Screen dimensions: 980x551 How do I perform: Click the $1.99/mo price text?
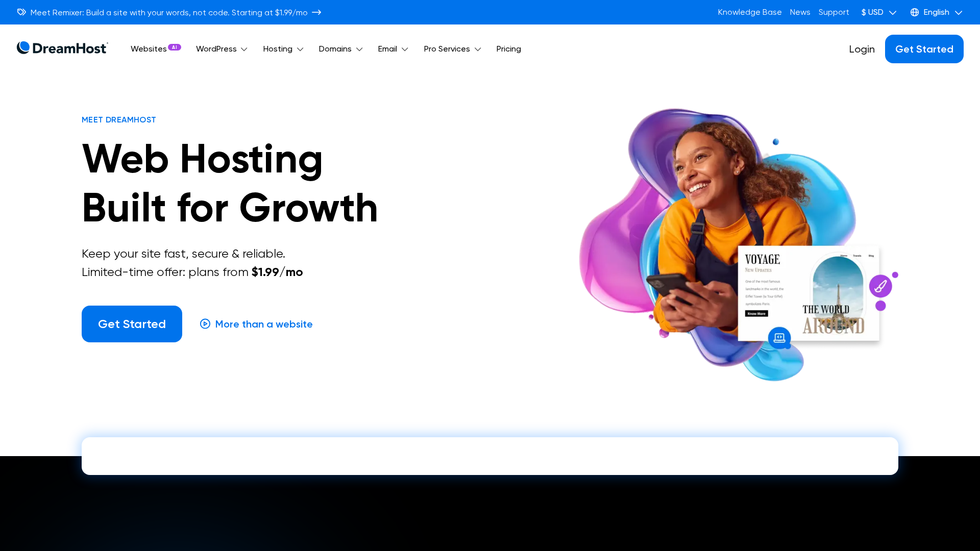point(277,272)
